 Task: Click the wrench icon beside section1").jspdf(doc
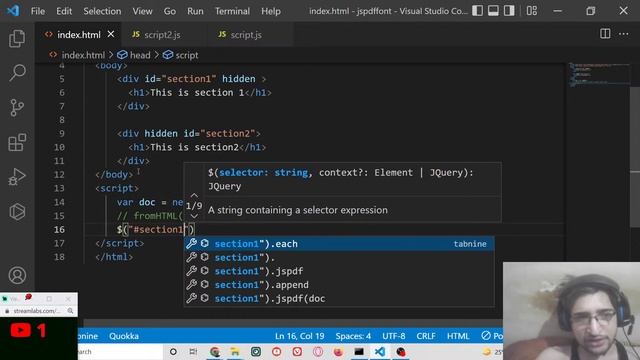pos(191,298)
